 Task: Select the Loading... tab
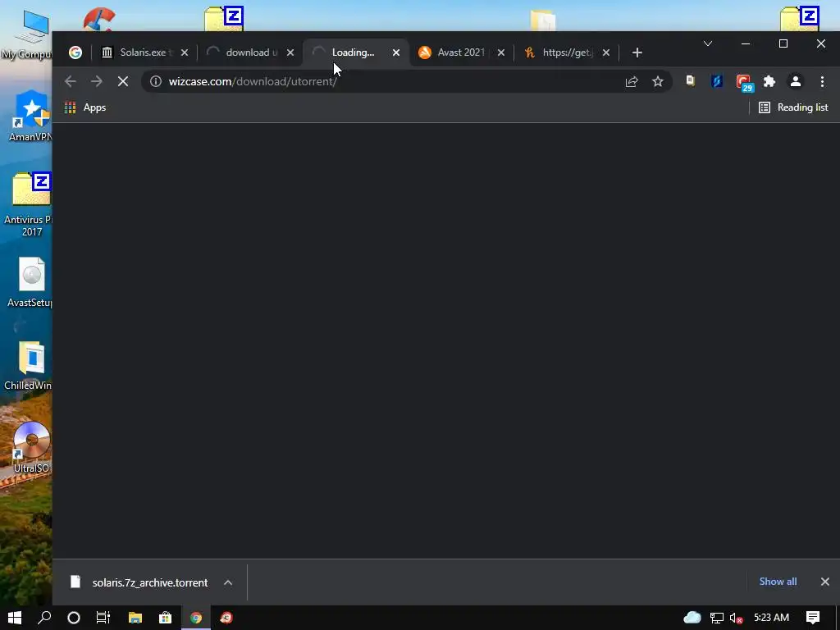point(356,52)
